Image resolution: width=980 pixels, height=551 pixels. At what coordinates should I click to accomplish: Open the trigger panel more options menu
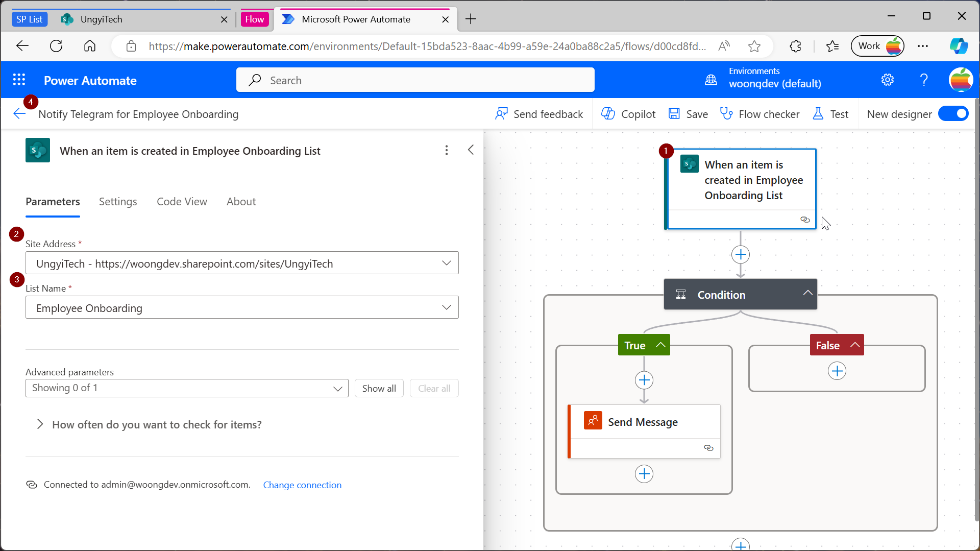447,150
